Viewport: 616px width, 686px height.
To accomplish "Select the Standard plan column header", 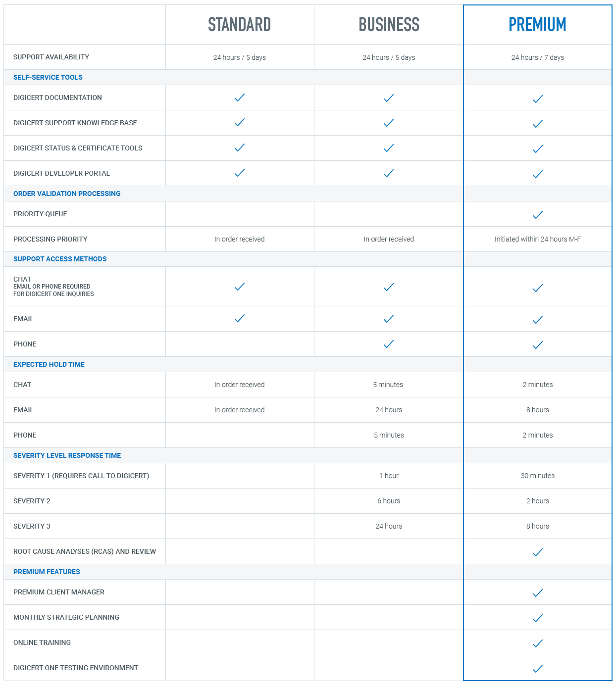I will pyautogui.click(x=240, y=25).
